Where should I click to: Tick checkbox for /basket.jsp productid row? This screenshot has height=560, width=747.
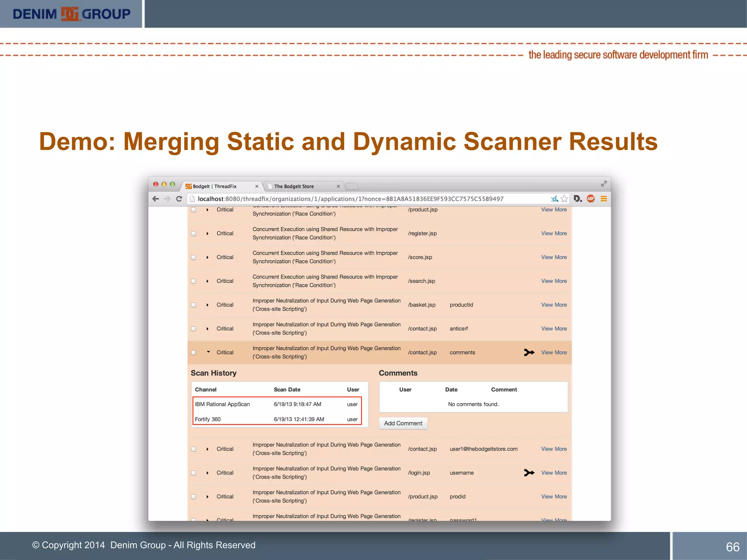194,305
